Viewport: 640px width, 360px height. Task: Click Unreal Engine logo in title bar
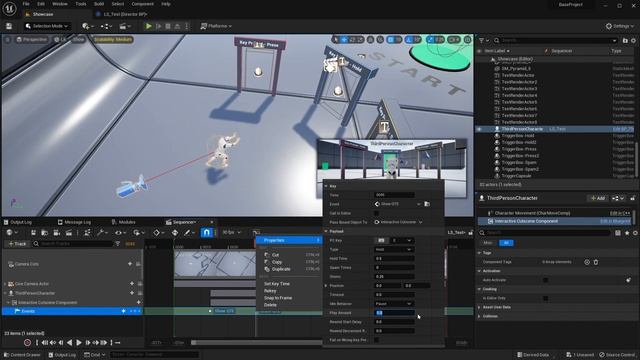9,9
